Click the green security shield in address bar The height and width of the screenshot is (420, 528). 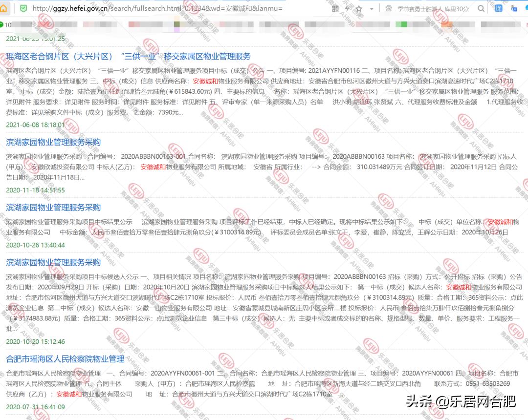[x=22, y=8]
